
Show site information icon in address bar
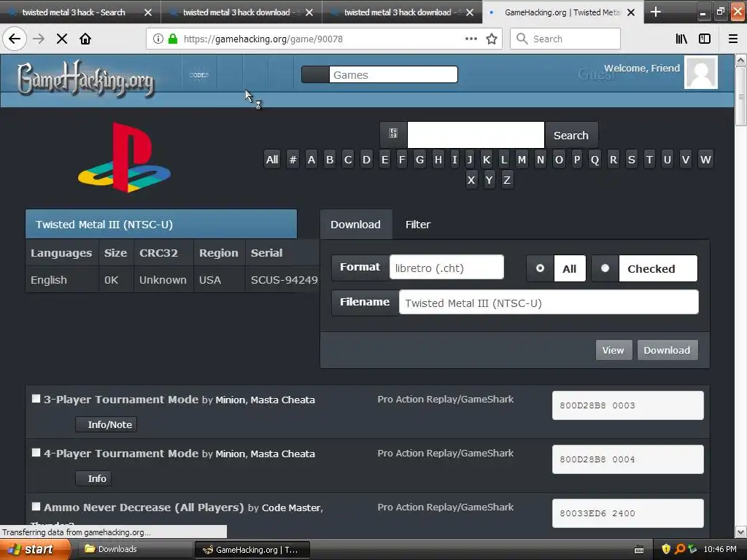tap(158, 39)
